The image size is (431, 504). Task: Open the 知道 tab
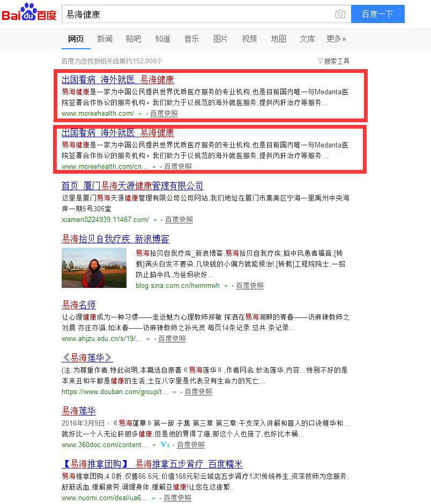(x=162, y=39)
